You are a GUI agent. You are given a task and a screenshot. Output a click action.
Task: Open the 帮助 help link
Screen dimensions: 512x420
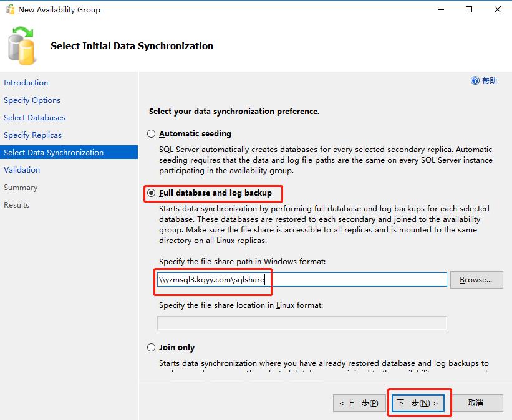pyautogui.click(x=490, y=81)
